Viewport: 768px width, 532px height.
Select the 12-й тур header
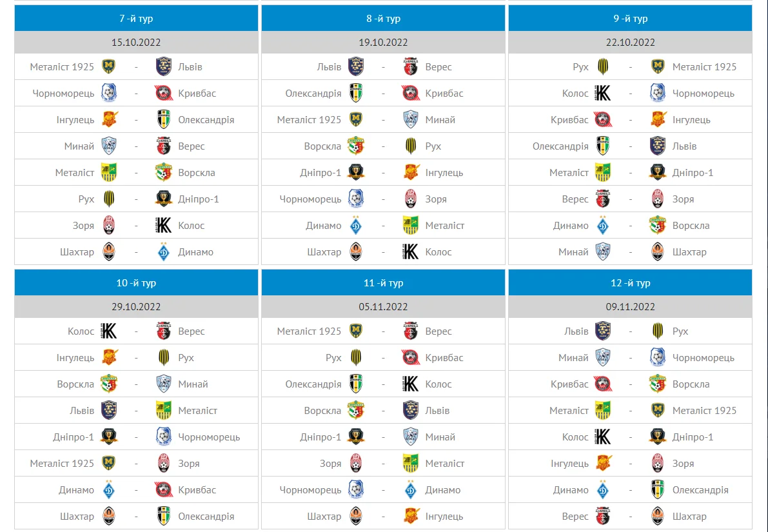pos(630,283)
